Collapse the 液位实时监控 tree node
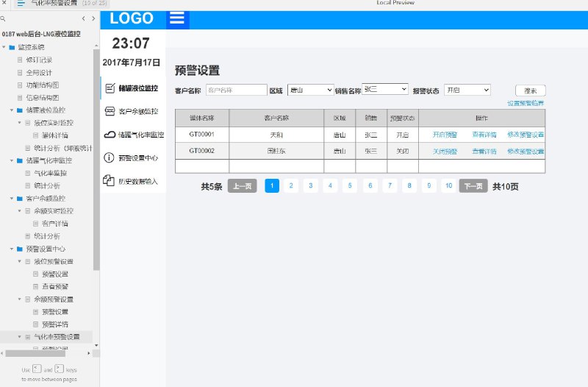588x387 pixels. [x=20, y=123]
